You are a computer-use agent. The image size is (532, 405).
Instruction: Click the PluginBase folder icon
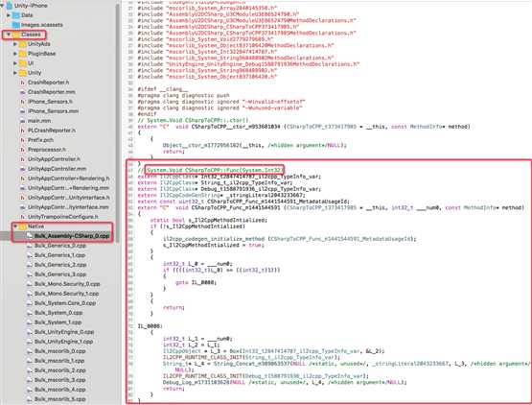23,54
